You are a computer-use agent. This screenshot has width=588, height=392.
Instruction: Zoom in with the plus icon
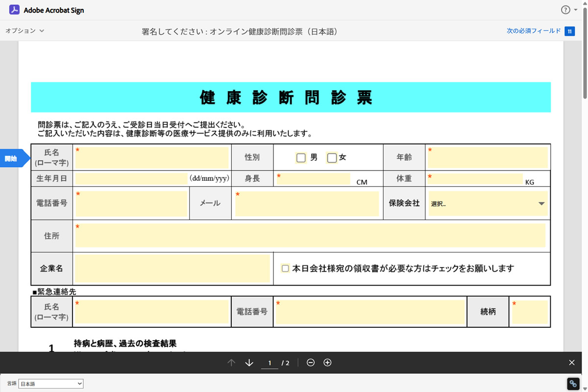coord(328,363)
